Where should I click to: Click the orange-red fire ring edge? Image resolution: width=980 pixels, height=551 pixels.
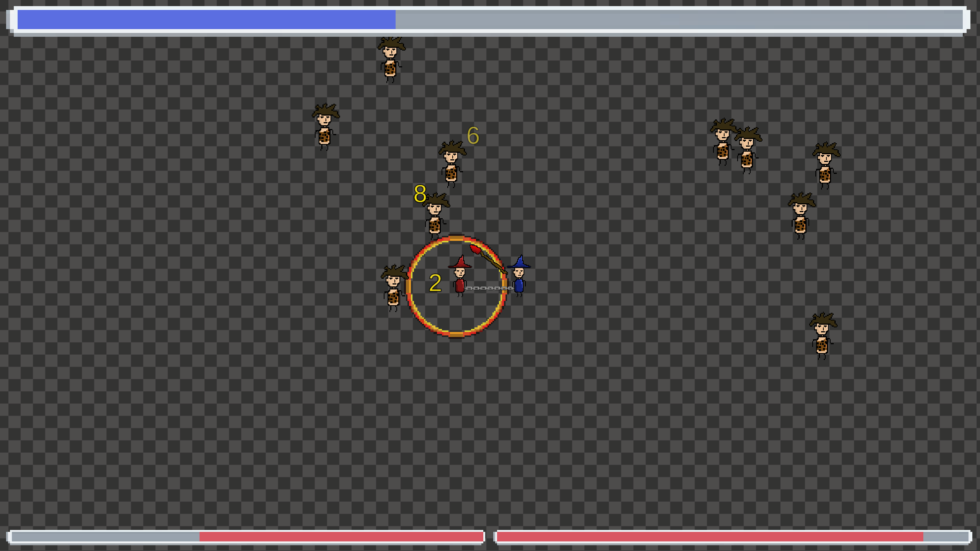point(456,334)
